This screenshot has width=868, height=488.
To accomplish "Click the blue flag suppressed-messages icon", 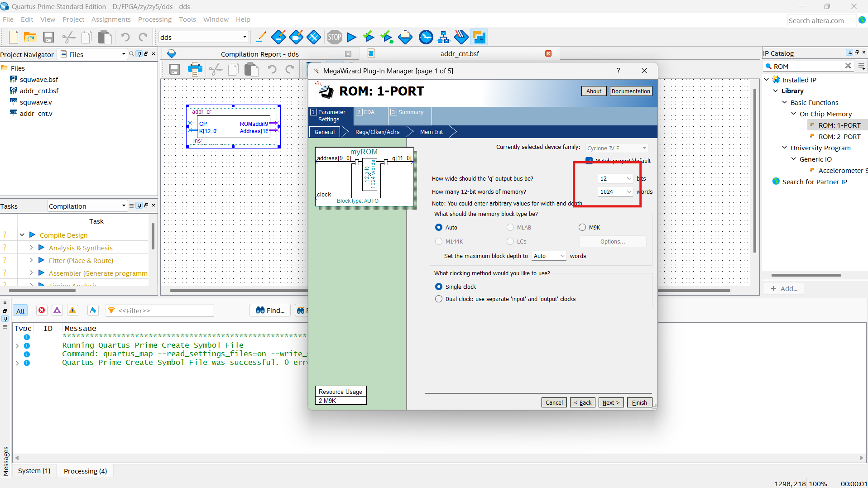I will coord(93,310).
